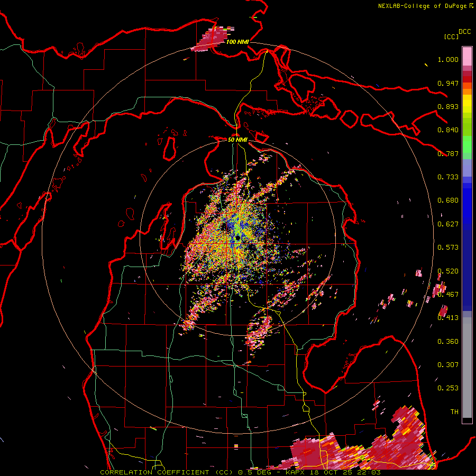The height and width of the screenshot is (476, 476).
Task: Click the 0.733 scale label
Action: coord(448,177)
